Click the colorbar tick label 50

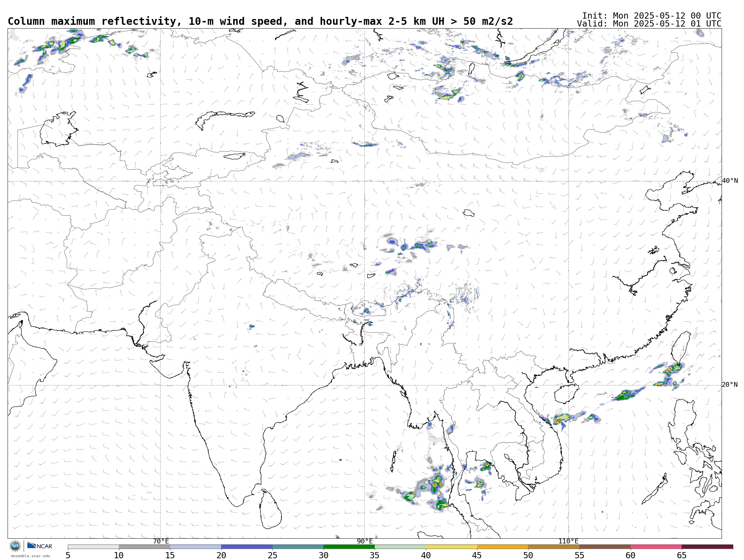(528, 556)
